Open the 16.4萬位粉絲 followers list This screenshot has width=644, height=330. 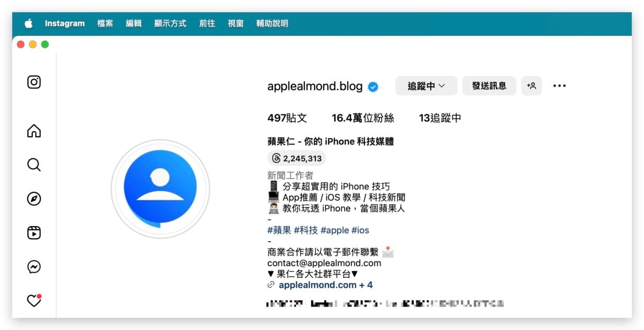pyautogui.click(x=363, y=118)
